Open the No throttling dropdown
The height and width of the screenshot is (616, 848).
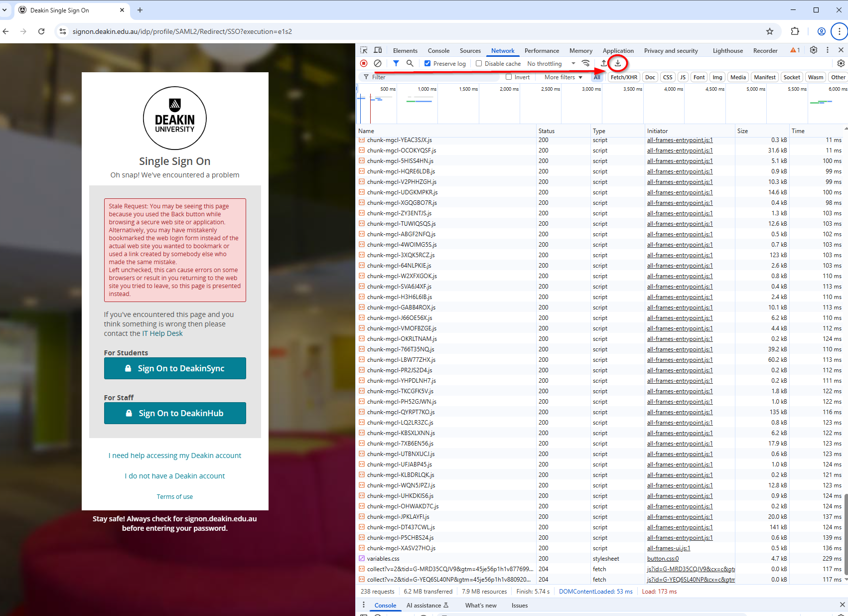(x=551, y=64)
